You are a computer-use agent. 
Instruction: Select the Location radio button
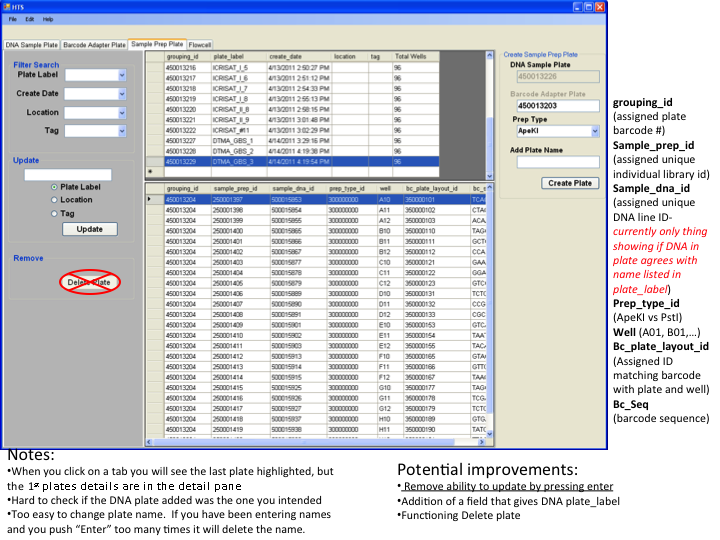click(x=54, y=200)
